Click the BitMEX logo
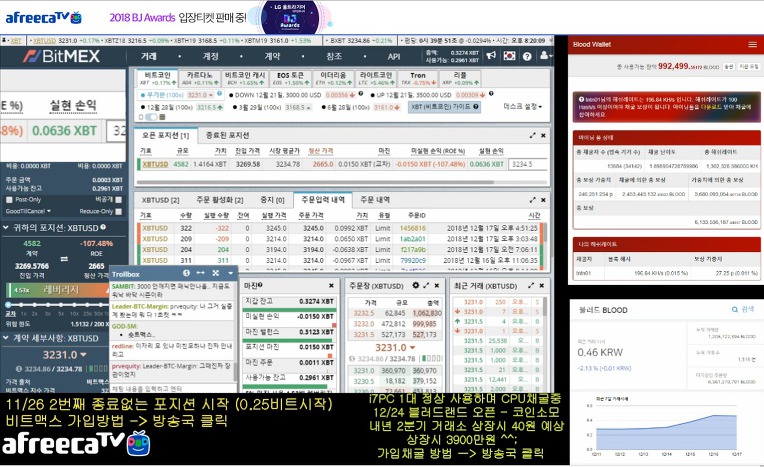764x467 pixels. pos(61,57)
